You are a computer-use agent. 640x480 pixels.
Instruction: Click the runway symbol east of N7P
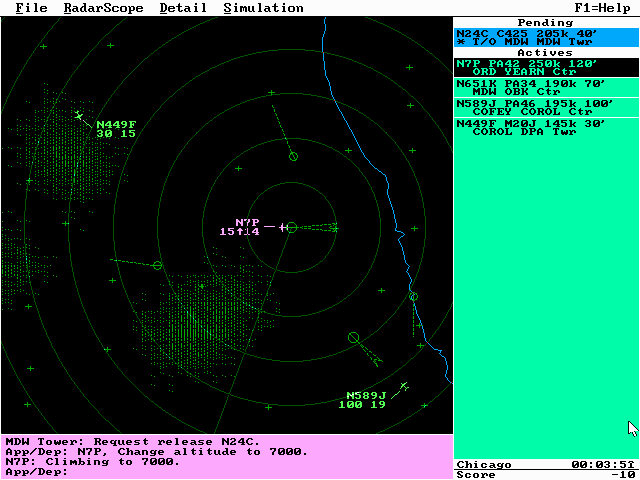321,228
